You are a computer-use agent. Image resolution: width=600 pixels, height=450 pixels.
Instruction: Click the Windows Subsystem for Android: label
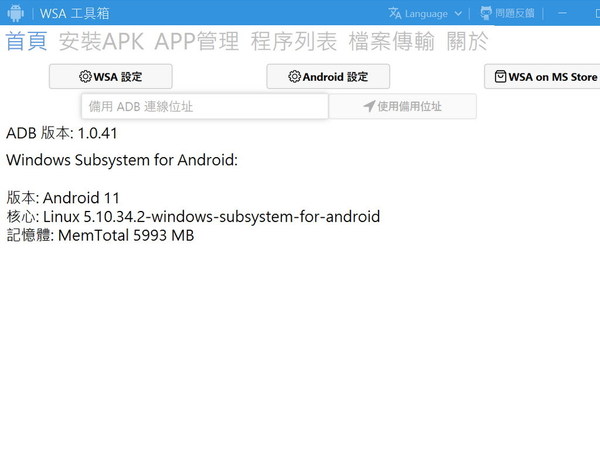[122, 160]
